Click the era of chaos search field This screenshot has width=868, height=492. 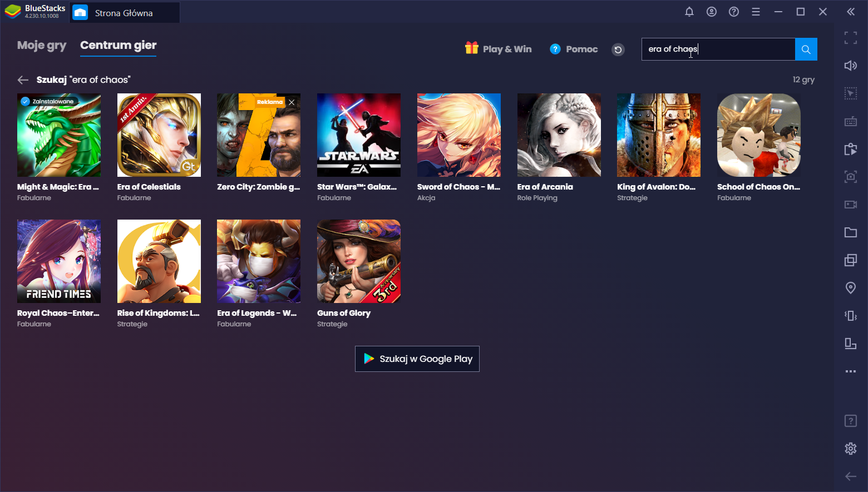[x=718, y=49]
